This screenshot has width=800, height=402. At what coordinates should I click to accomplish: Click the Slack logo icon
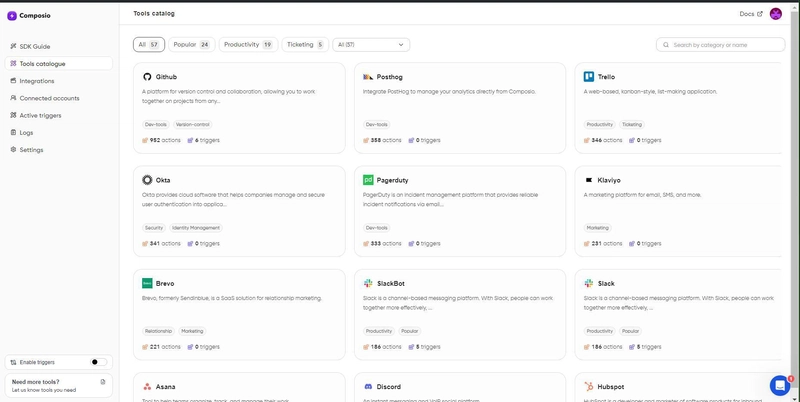(x=589, y=284)
